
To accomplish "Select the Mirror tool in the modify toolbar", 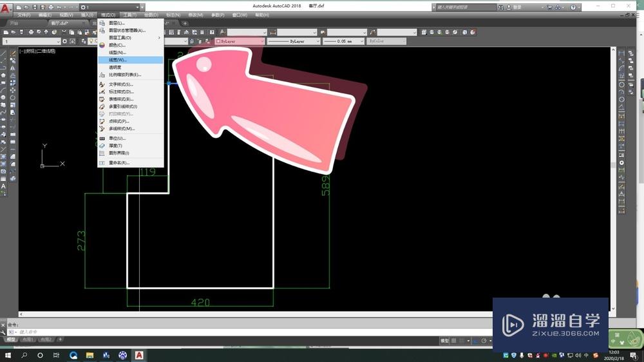I will point(13,68).
